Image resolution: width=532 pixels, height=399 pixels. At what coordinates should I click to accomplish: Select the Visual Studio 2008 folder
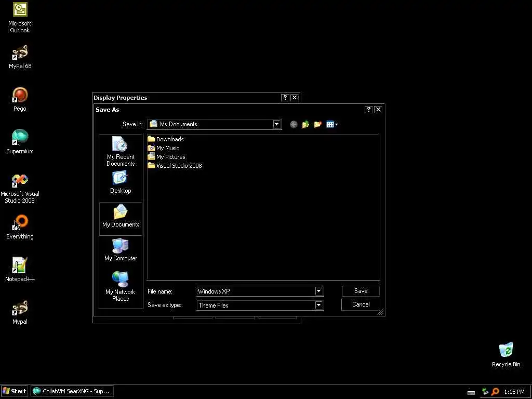[x=175, y=166]
